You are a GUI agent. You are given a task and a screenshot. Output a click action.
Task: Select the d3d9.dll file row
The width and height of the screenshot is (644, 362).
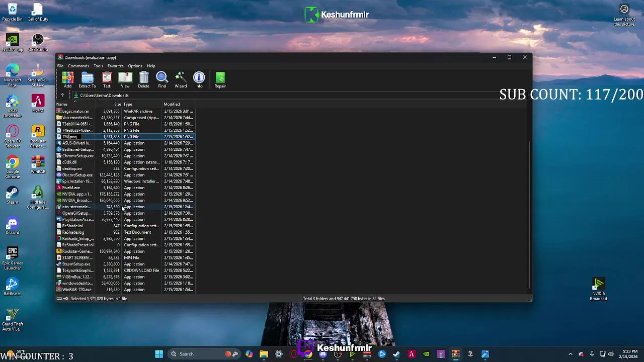click(x=125, y=162)
